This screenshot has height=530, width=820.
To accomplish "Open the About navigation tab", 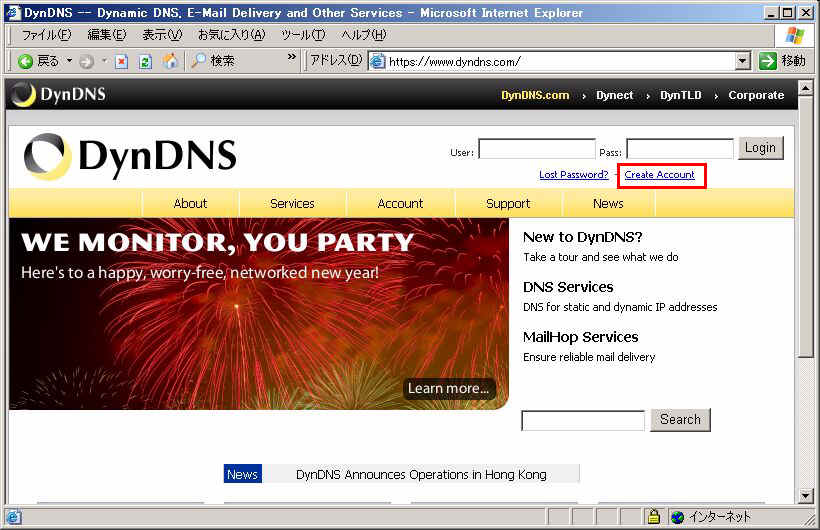I will tap(190, 204).
